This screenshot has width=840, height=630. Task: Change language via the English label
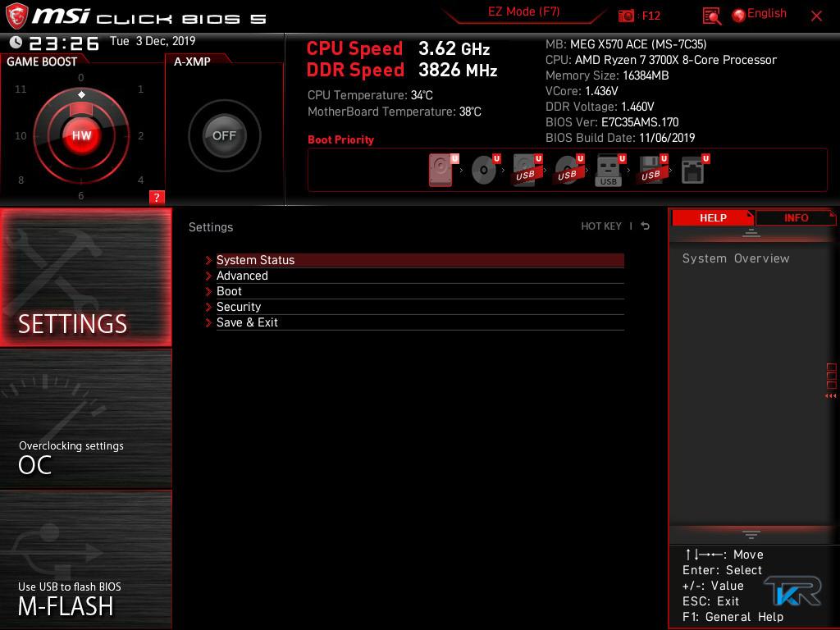pos(767,13)
